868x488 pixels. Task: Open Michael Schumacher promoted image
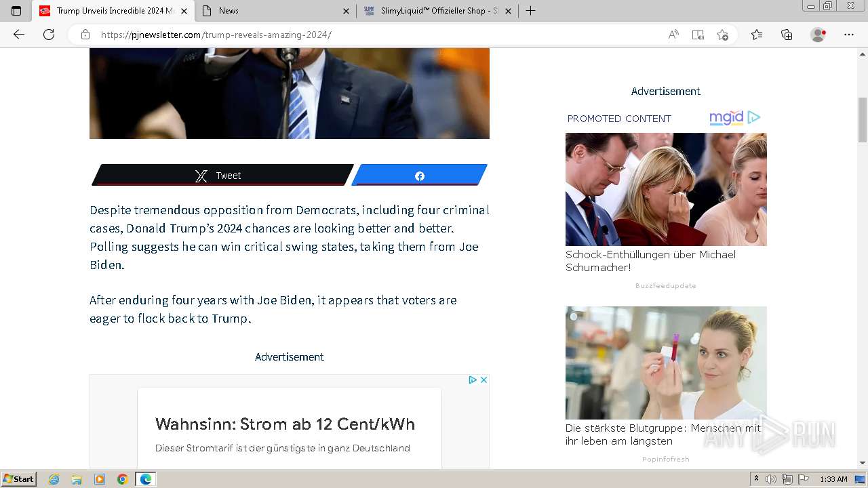(x=666, y=189)
